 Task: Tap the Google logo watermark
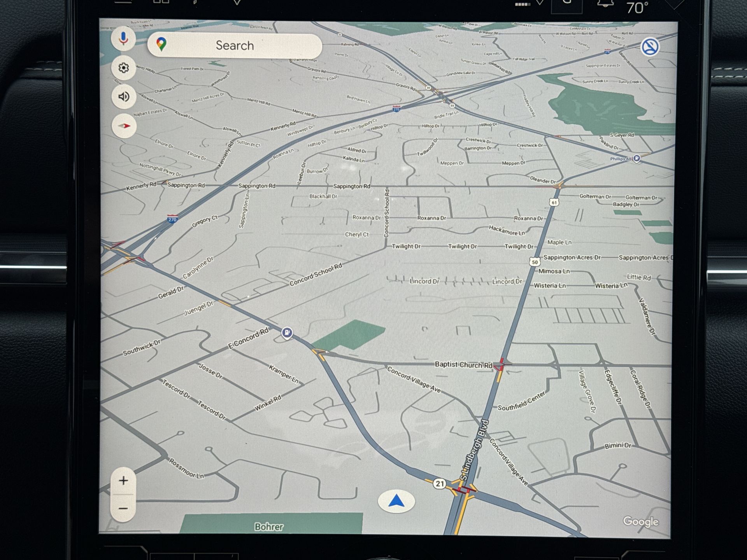click(640, 521)
